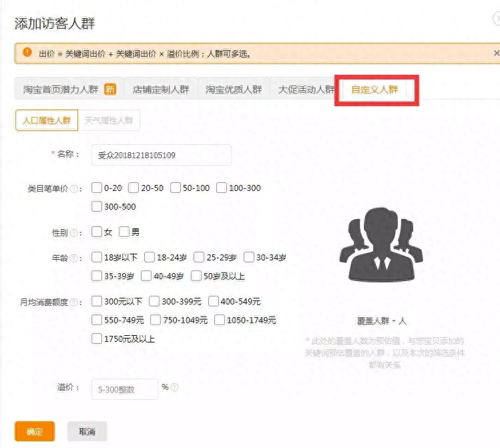Click the 添加访客人群 dialog title
This screenshot has height=448, width=500.
(55, 23)
